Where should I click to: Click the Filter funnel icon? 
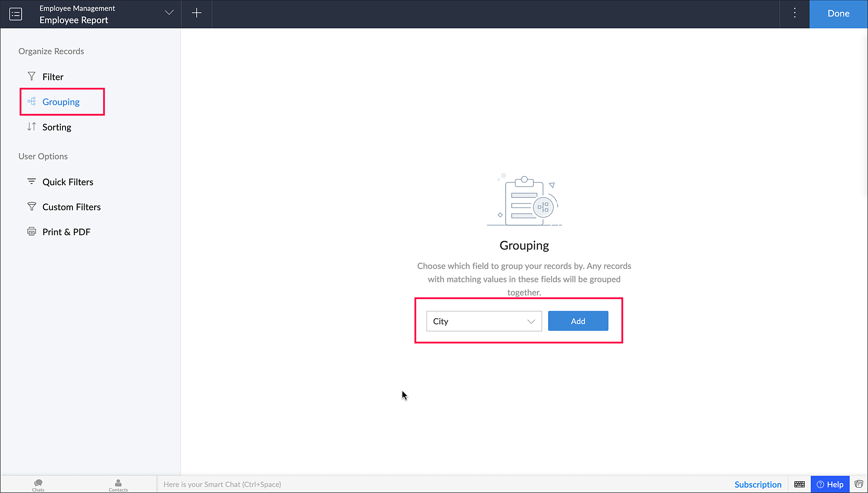[32, 76]
